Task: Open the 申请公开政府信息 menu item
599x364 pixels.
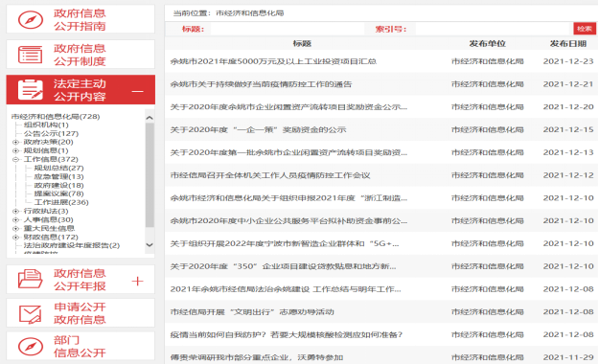Action: coord(81,313)
